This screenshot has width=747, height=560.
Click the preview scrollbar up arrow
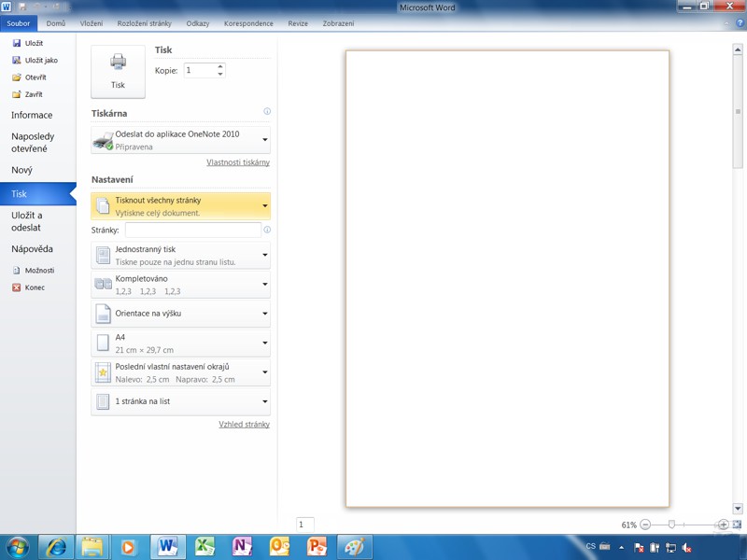pos(738,49)
